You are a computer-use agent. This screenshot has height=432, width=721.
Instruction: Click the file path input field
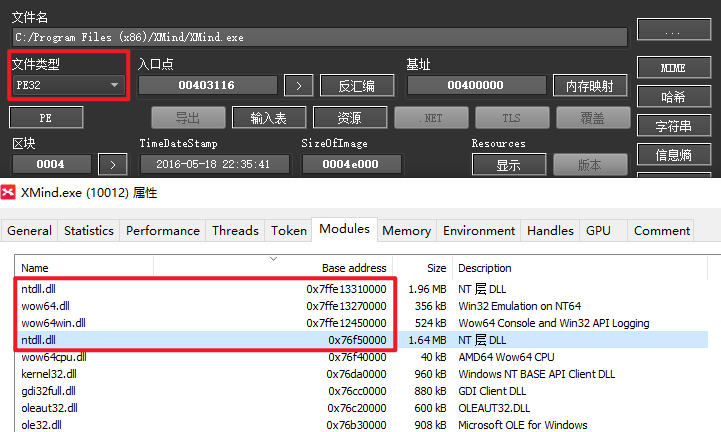[320, 37]
